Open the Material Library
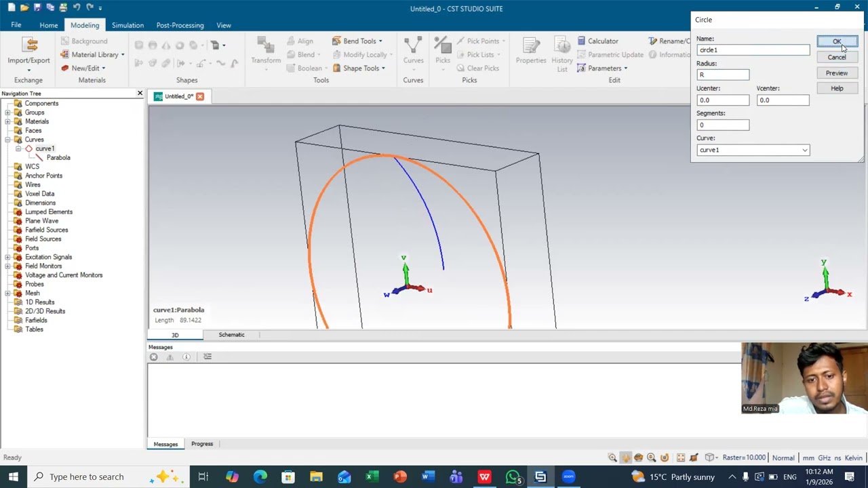The width and height of the screenshot is (868, 488). [x=92, y=54]
